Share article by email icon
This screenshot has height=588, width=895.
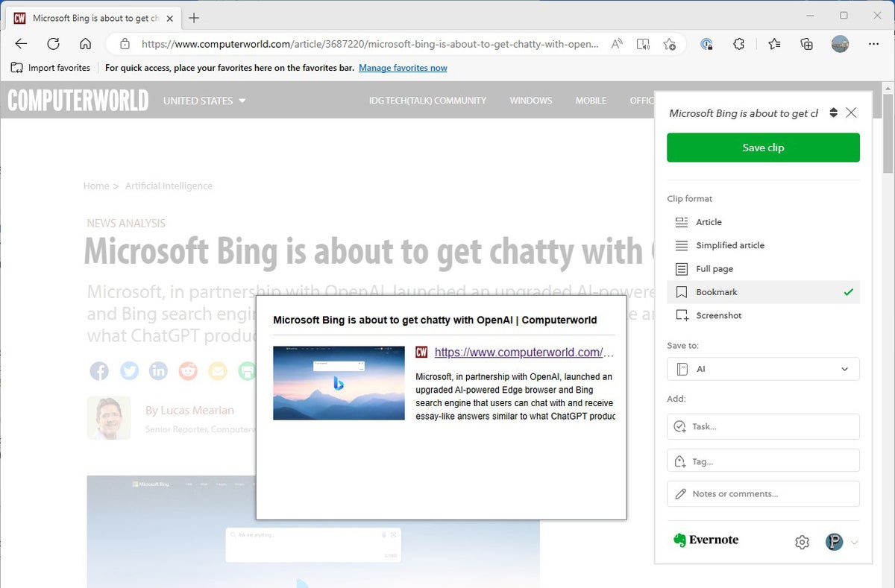point(217,370)
